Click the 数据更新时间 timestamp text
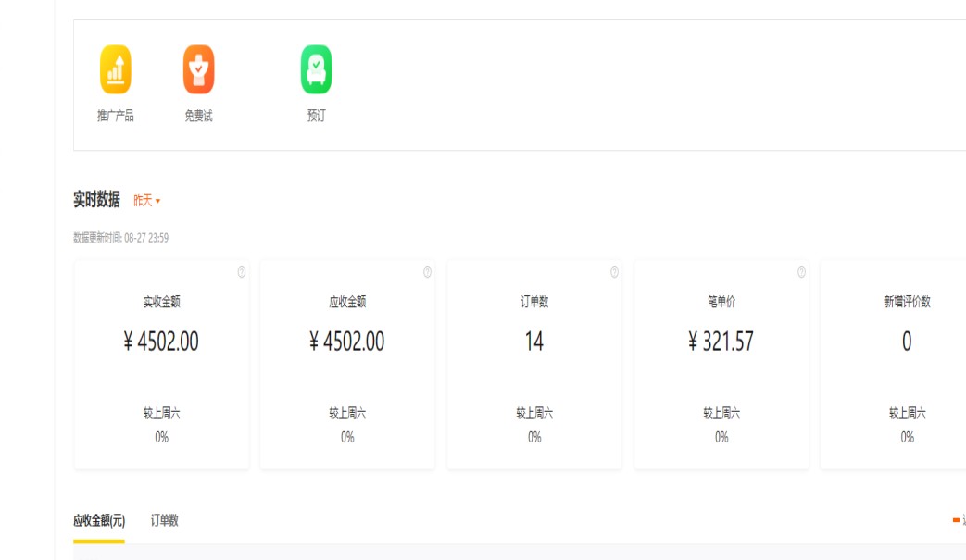Viewport: 966px width, 560px height. tap(121, 238)
